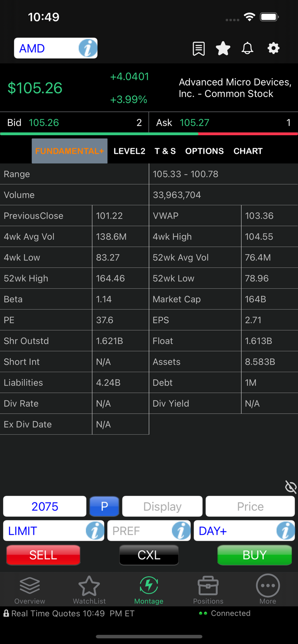
Task: Toggle the blue P button
Action: [x=104, y=506]
